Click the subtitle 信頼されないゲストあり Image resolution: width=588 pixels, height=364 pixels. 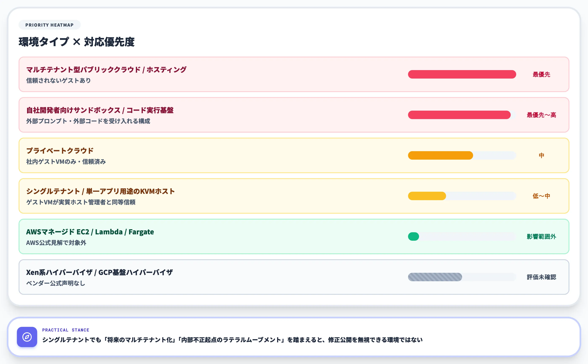click(59, 81)
